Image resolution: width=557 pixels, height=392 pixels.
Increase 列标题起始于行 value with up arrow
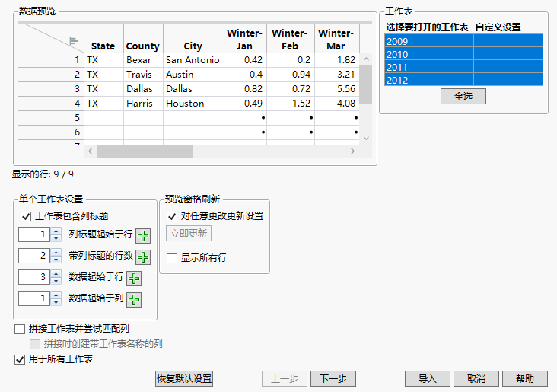(x=56, y=231)
